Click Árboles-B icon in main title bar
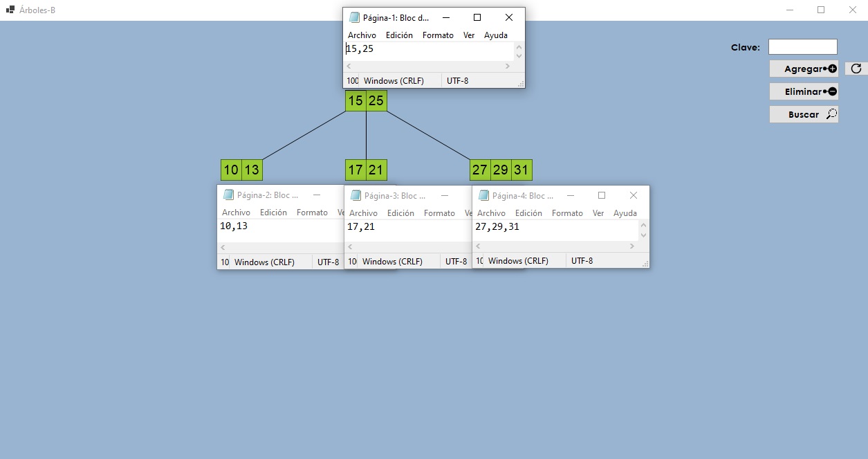The height and width of the screenshot is (459, 868). tap(10, 10)
